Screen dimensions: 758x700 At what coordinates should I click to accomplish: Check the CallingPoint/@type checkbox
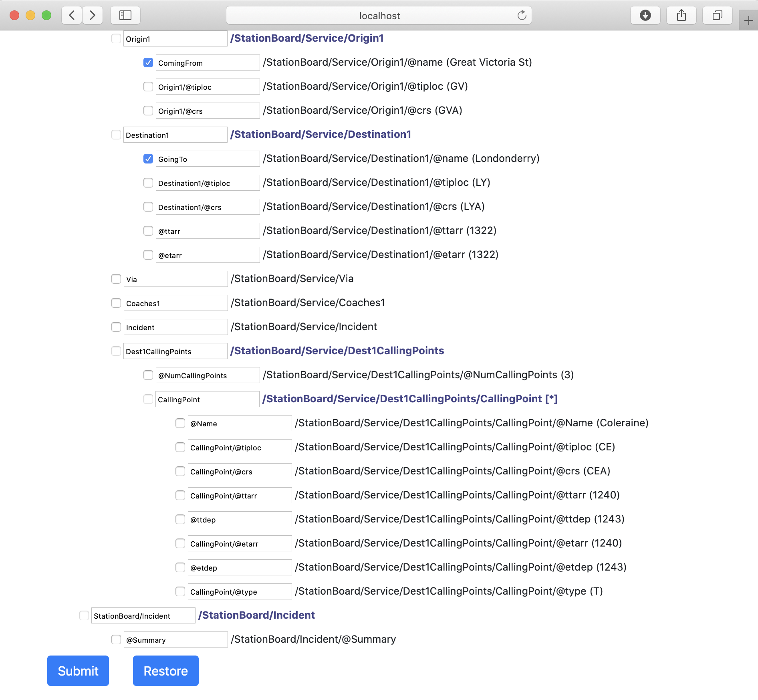coord(180,591)
